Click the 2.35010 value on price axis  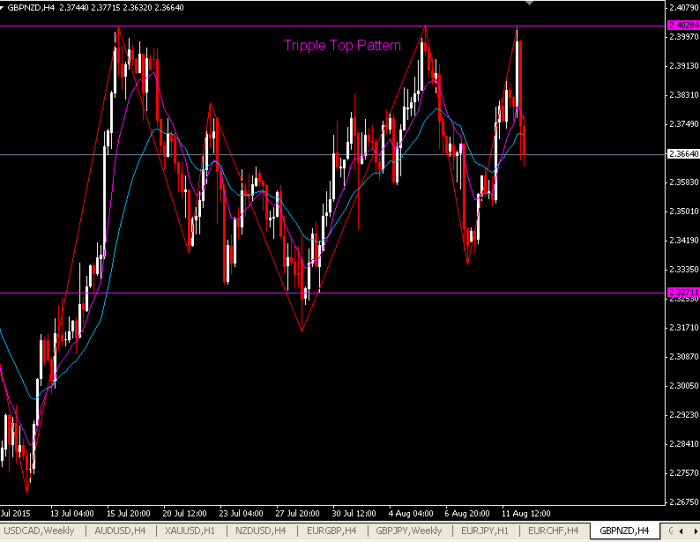tap(684, 211)
